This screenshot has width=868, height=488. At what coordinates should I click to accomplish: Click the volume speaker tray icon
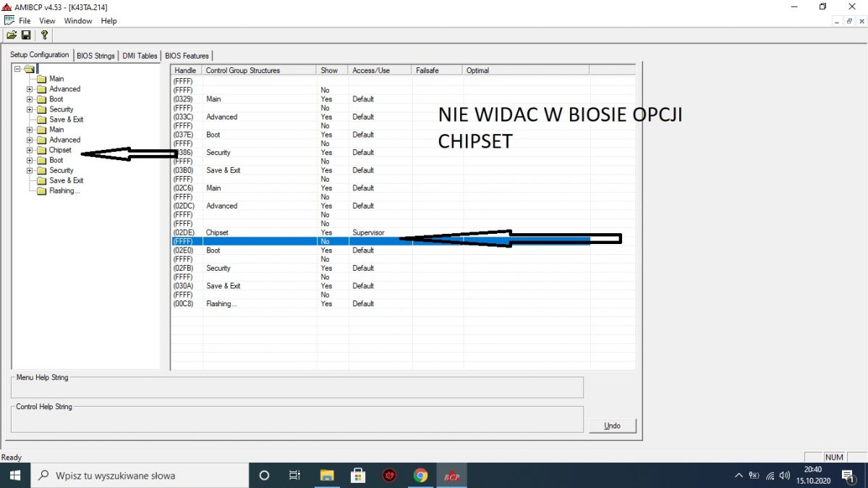pos(785,476)
